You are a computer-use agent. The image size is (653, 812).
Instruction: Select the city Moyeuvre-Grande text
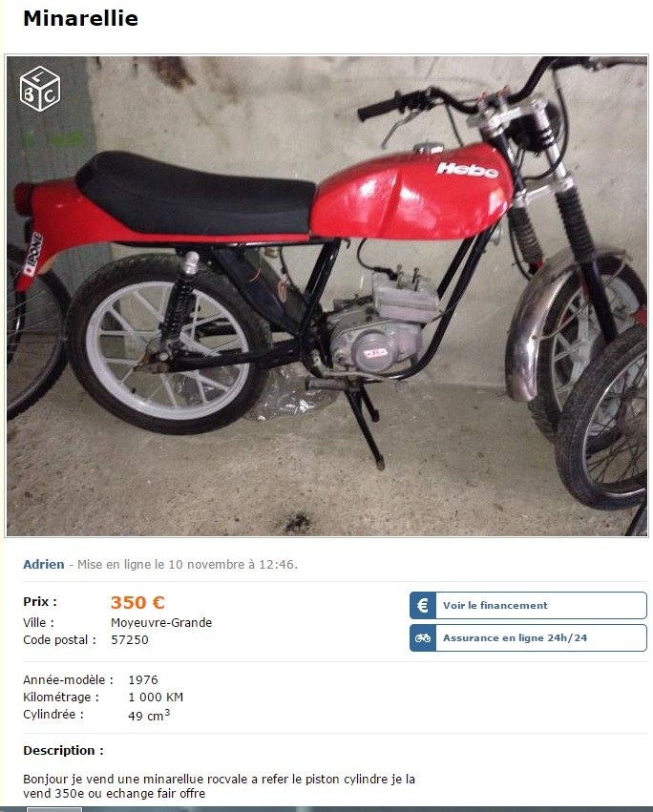point(161,622)
